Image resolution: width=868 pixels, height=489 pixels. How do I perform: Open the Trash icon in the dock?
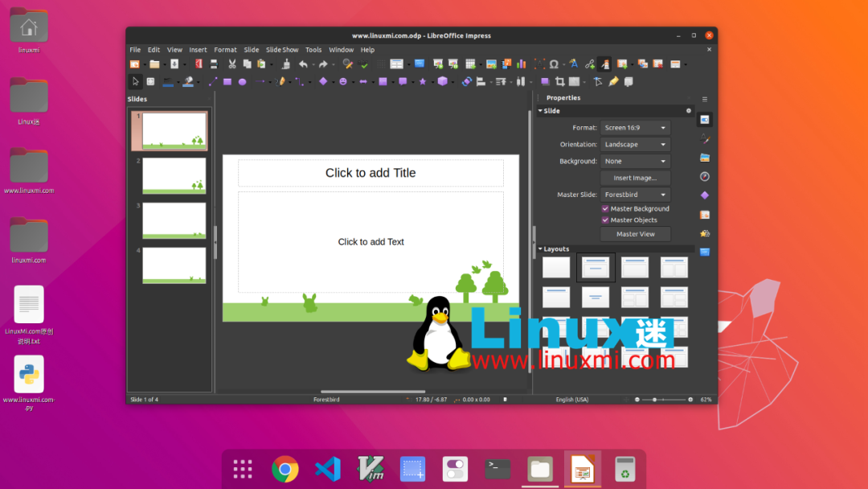[x=625, y=469]
